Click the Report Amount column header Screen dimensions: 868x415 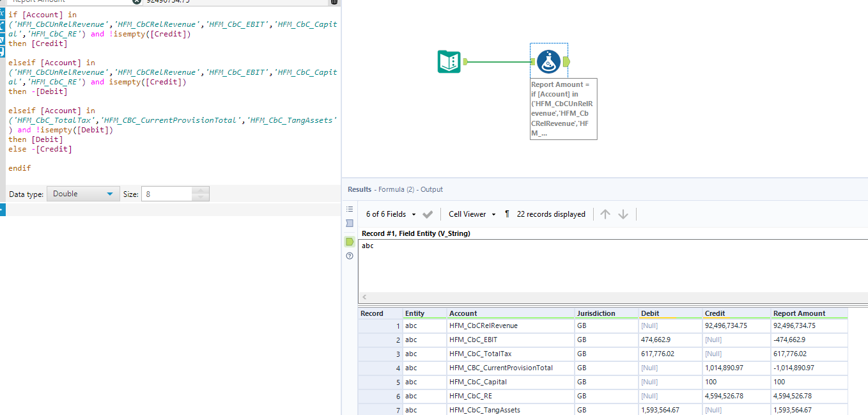[799, 313]
